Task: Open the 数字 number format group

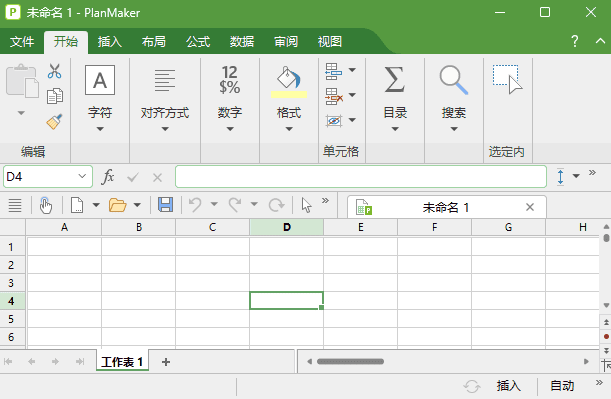Action: pyautogui.click(x=230, y=98)
